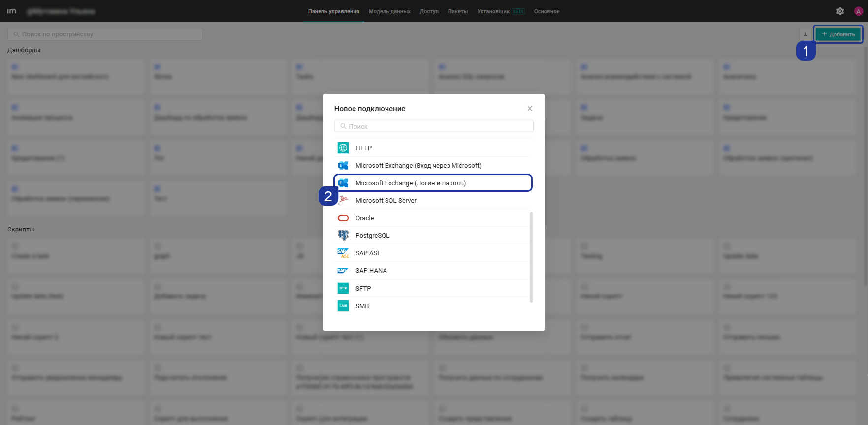This screenshot has width=868, height=425.
Task: Close the Новое подключение dialog
Action: (530, 109)
